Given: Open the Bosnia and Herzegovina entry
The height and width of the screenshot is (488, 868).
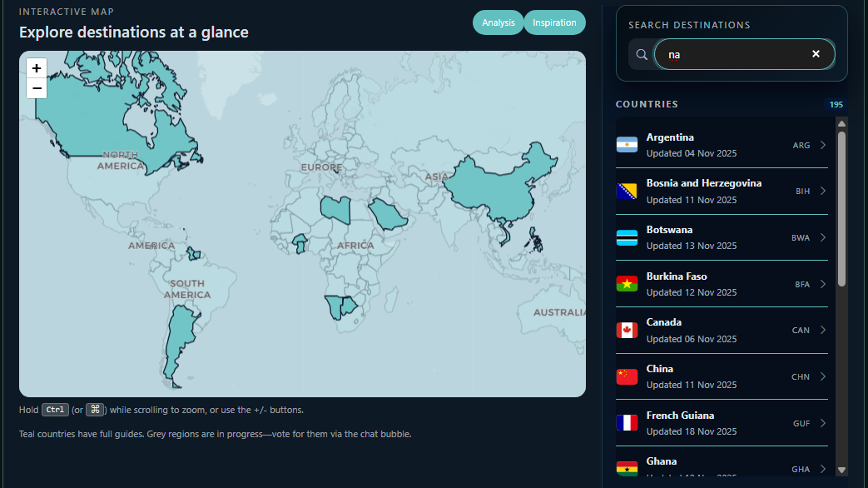Looking at the screenshot, I should (722, 191).
